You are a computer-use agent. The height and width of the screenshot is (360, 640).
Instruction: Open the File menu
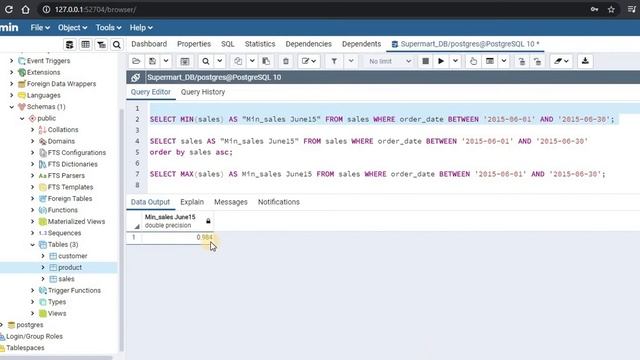40,28
